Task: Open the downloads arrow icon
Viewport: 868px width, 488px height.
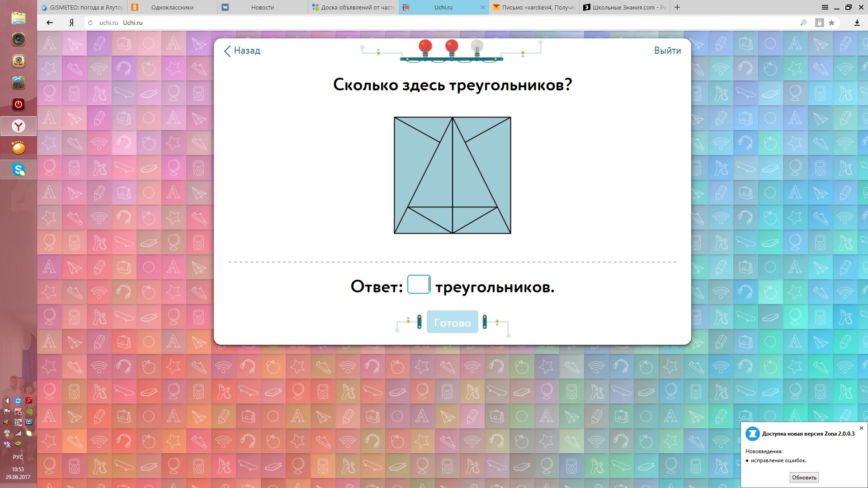Action: click(x=857, y=23)
